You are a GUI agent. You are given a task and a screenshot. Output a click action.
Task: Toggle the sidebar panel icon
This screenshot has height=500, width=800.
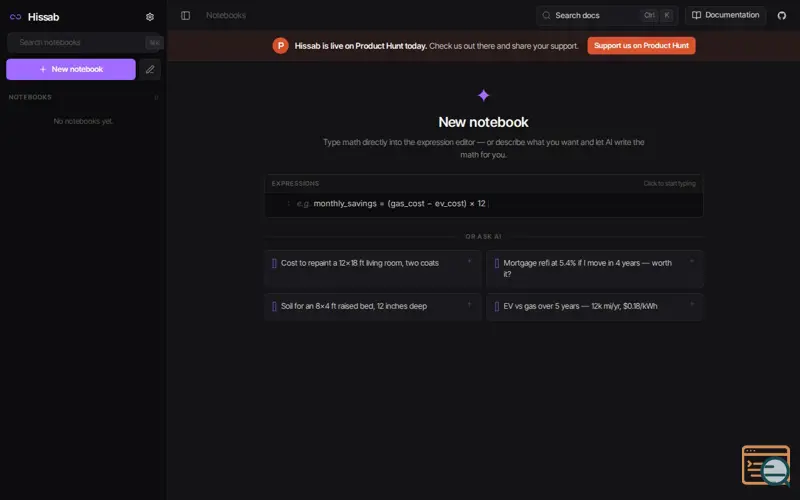tap(186, 15)
